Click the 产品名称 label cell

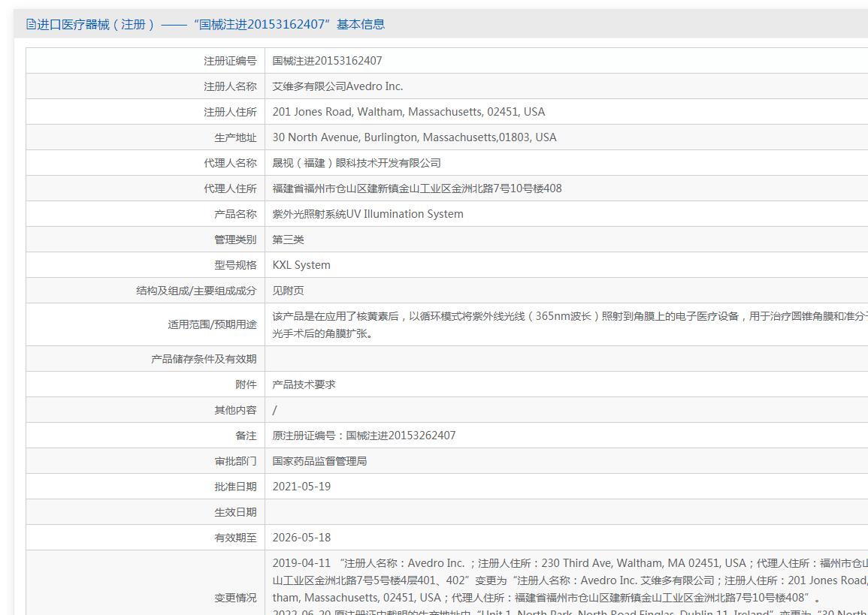click(146, 214)
